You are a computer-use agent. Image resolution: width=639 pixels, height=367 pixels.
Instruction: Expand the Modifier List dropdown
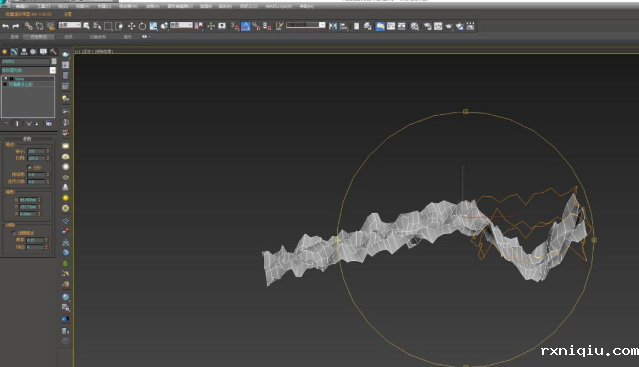[x=28, y=70]
